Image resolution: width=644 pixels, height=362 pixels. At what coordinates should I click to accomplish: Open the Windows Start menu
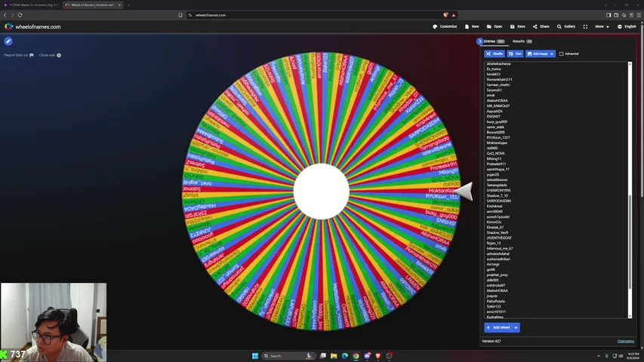pyautogui.click(x=255, y=356)
